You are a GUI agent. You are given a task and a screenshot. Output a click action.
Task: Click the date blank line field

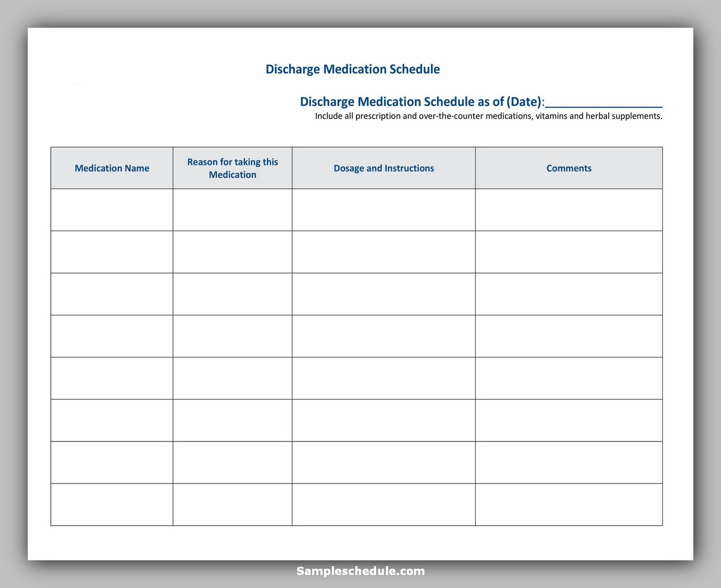[x=604, y=102]
